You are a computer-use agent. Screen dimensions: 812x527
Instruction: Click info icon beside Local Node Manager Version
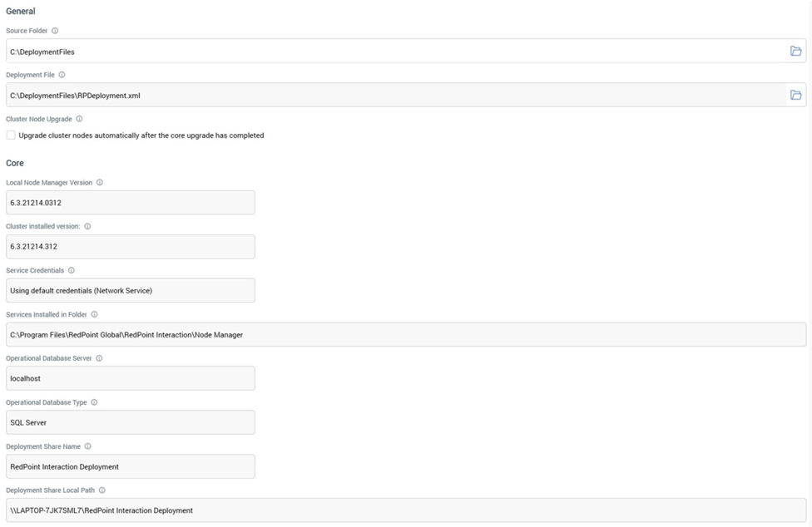[x=100, y=182]
